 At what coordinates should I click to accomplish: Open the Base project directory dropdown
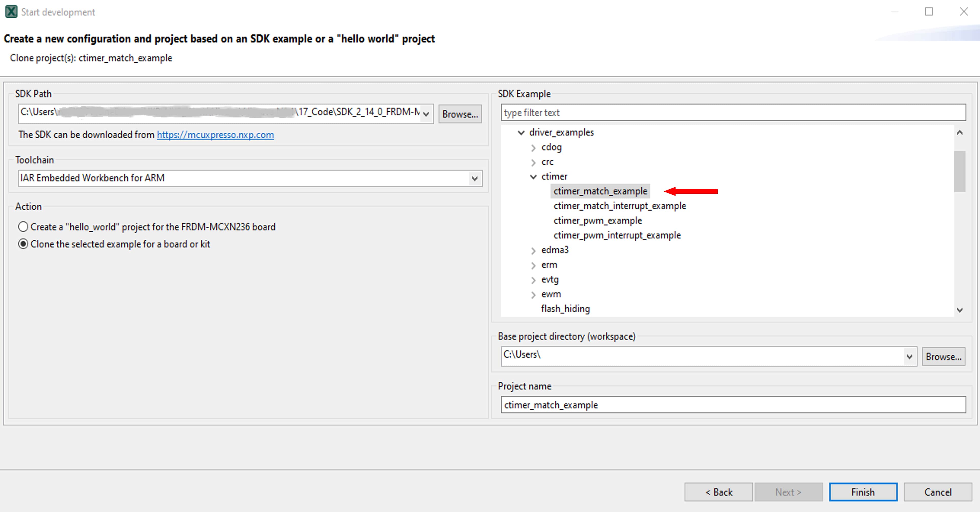[x=909, y=357]
